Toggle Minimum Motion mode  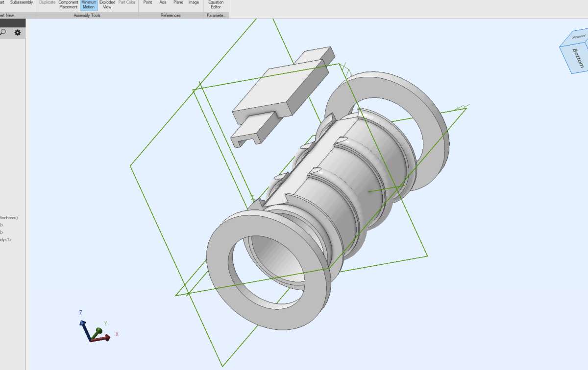pos(89,5)
